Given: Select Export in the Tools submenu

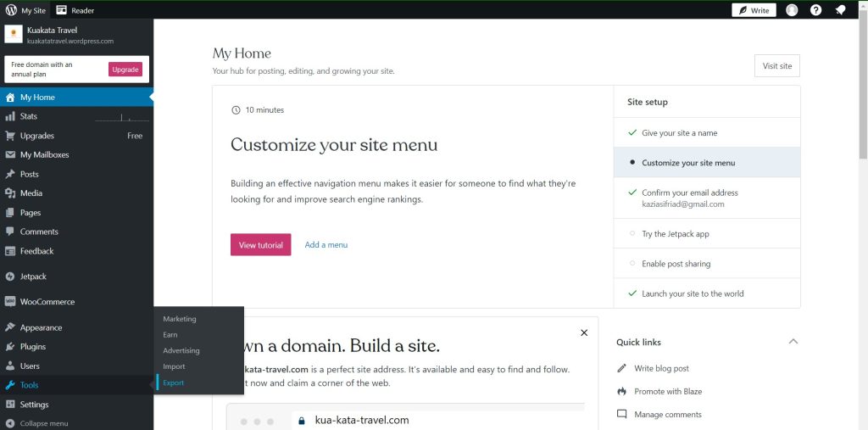Looking at the screenshot, I should click(x=173, y=383).
